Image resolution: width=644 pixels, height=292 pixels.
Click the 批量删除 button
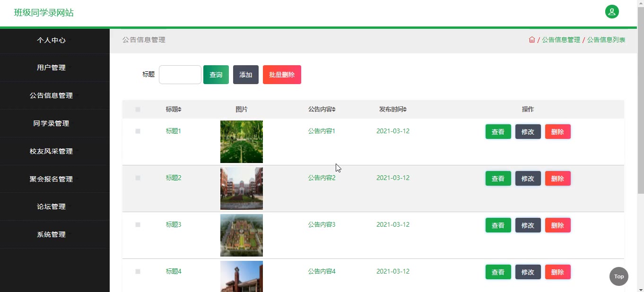[282, 75]
